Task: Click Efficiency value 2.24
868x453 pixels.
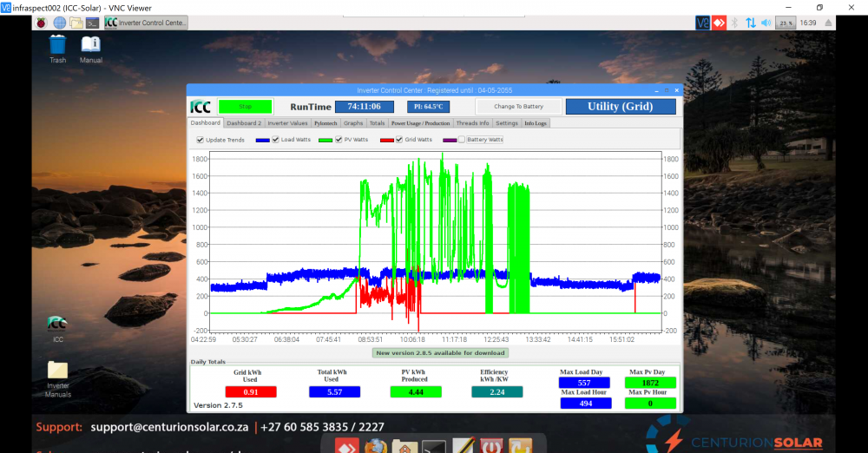Action: (x=497, y=392)
